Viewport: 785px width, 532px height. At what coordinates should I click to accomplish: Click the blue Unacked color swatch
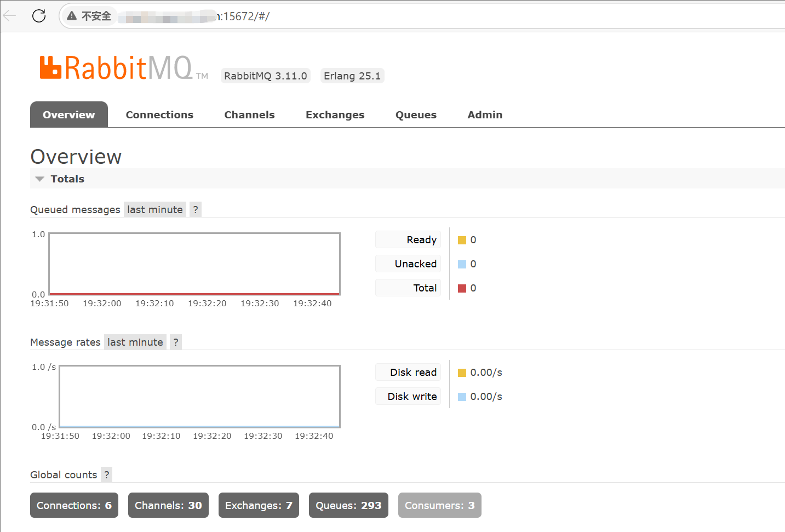[462, 264]
